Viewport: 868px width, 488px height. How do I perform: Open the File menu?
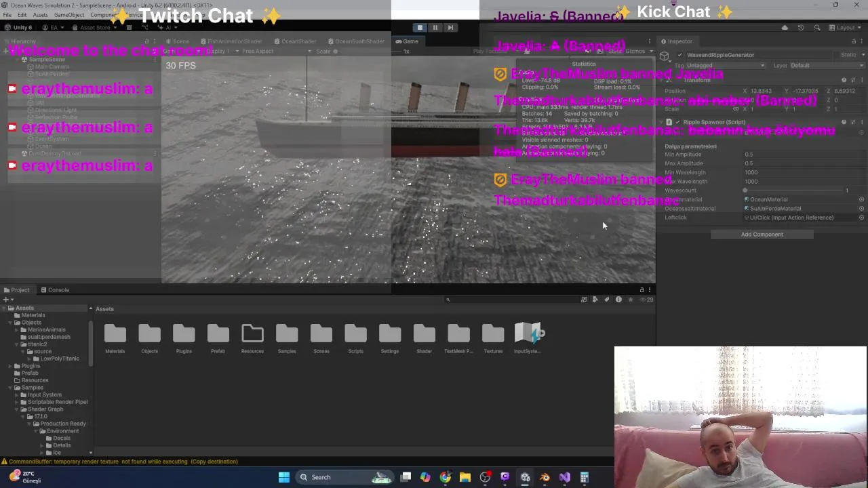(x=7, y=15)
